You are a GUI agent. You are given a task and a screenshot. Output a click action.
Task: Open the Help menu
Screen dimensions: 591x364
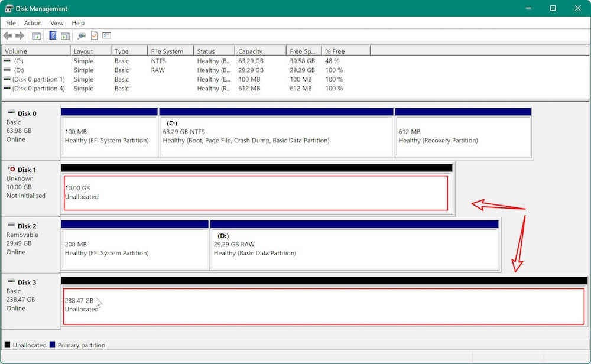click(x=78, y=23)
